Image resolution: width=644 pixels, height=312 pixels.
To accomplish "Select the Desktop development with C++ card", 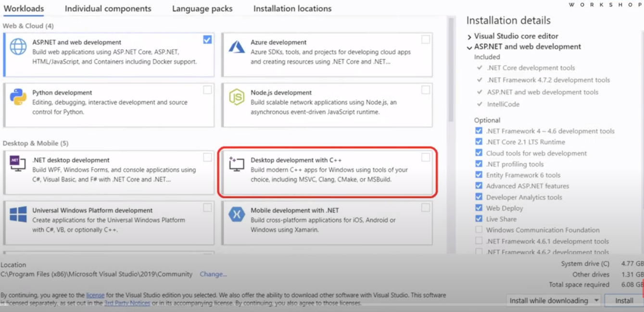I will tap(328, 172).
